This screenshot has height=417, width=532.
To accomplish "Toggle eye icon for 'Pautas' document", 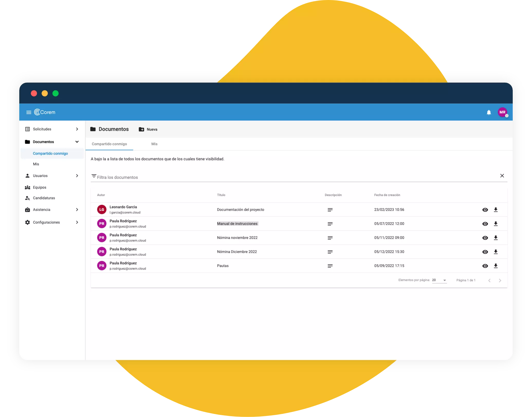I will pyautogui.click(x=485, y=265).
